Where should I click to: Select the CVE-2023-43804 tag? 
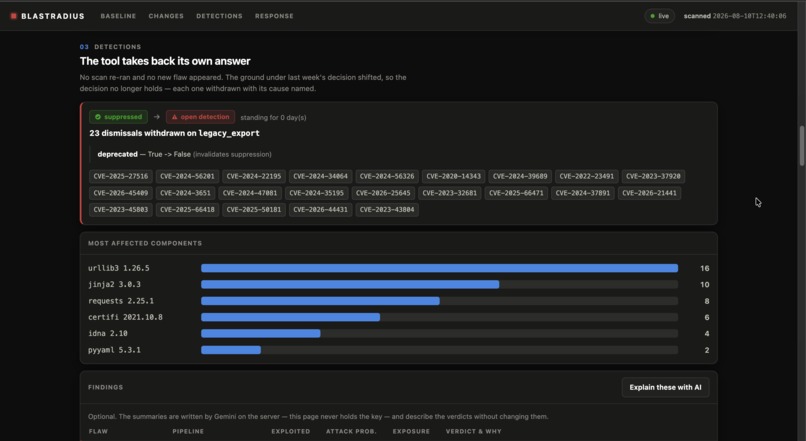pyautogui.click(x=387, y=210)
